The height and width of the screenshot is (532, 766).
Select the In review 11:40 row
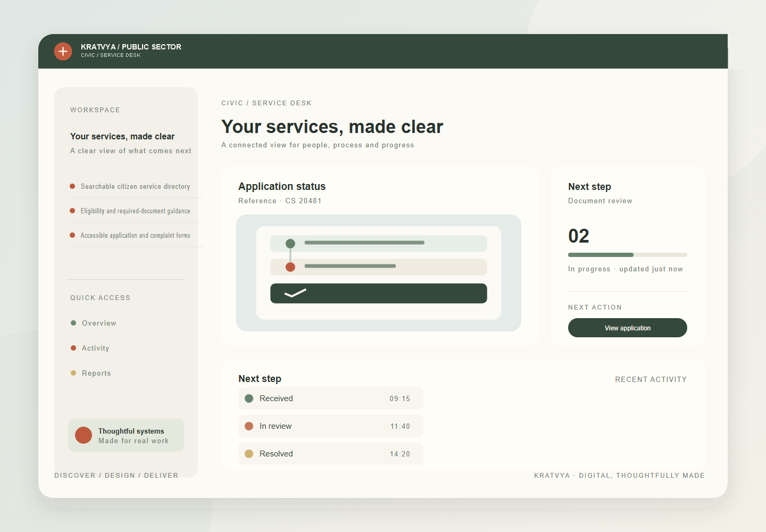click(x=331, y=426)
